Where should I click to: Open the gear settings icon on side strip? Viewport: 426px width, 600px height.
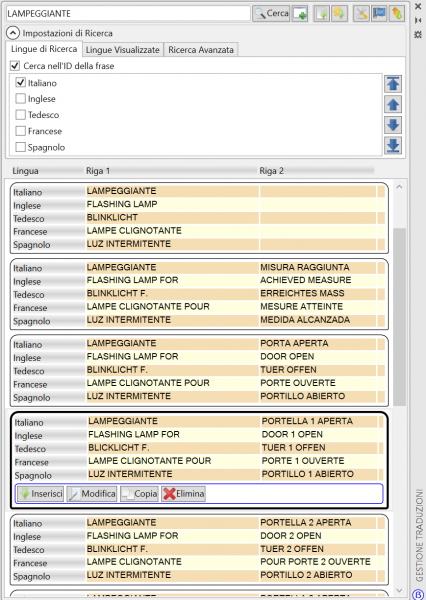point(418,34)
